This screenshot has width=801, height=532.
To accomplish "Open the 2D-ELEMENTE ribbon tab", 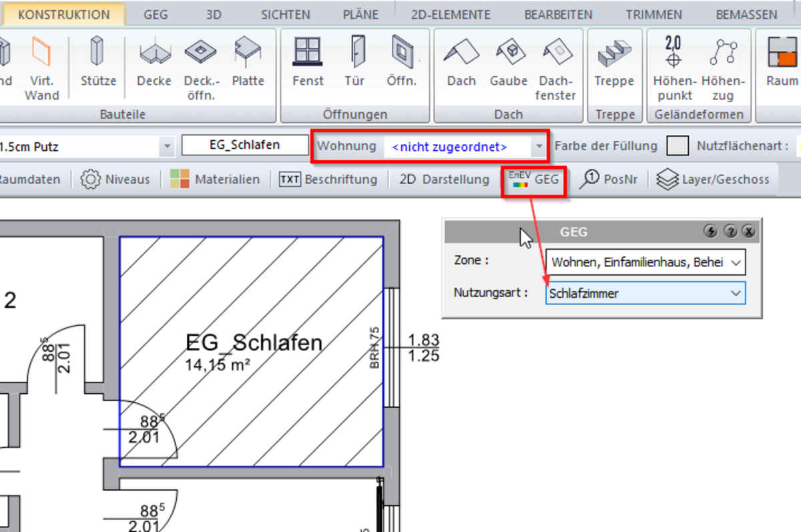I will [451, 15].
